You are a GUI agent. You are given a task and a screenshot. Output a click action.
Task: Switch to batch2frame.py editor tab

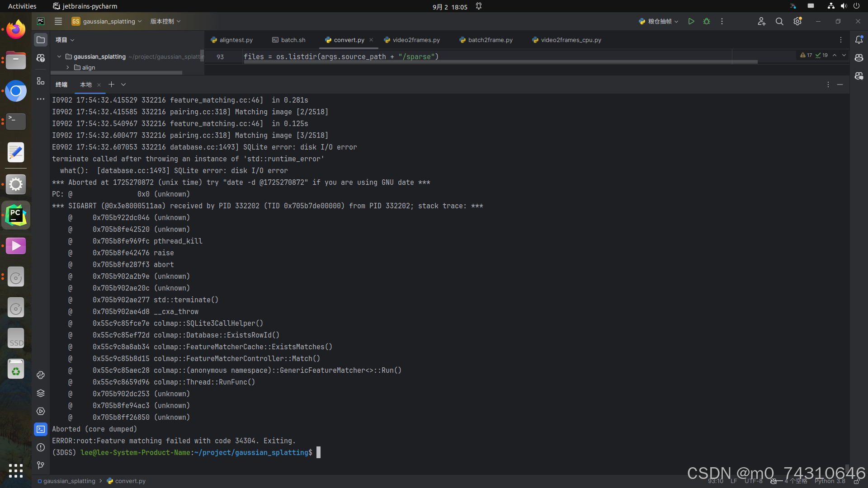pyautogui.click(x=486, y=40)
